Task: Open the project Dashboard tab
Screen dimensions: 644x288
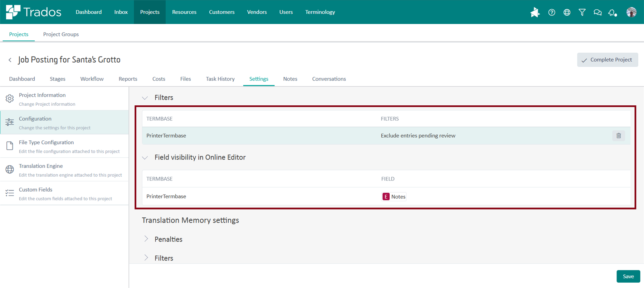Action: click(22, 79)
